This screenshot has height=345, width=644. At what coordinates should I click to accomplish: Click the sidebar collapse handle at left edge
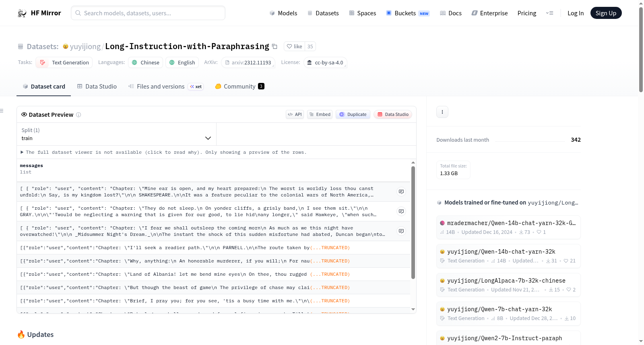2,111
